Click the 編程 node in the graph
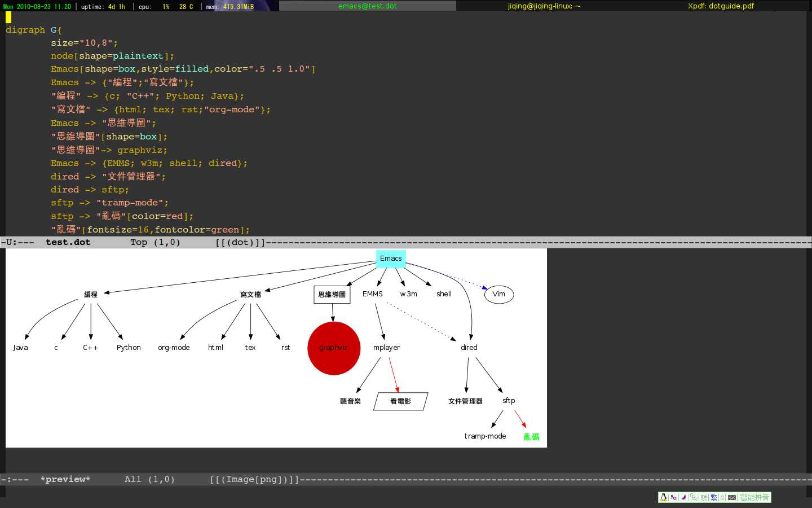This screenshot has width=812, height=508. 91,294
